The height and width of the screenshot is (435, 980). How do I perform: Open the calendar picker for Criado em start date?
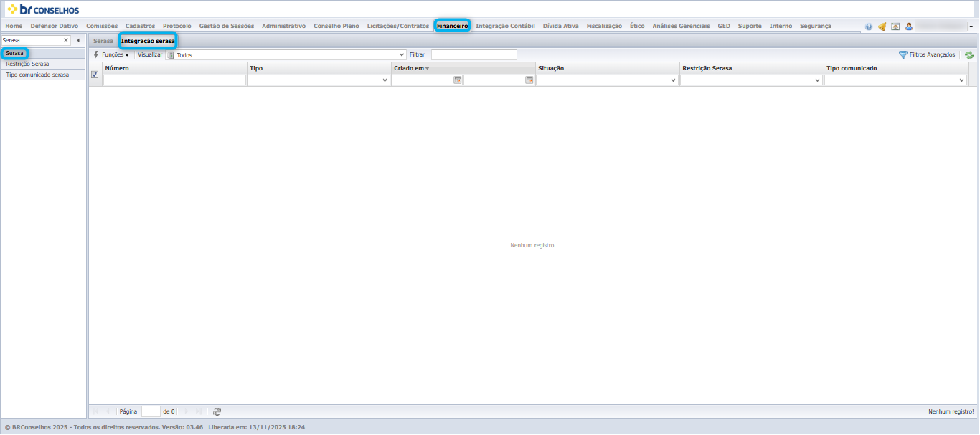pyautogui.click(x=457, y=80)
